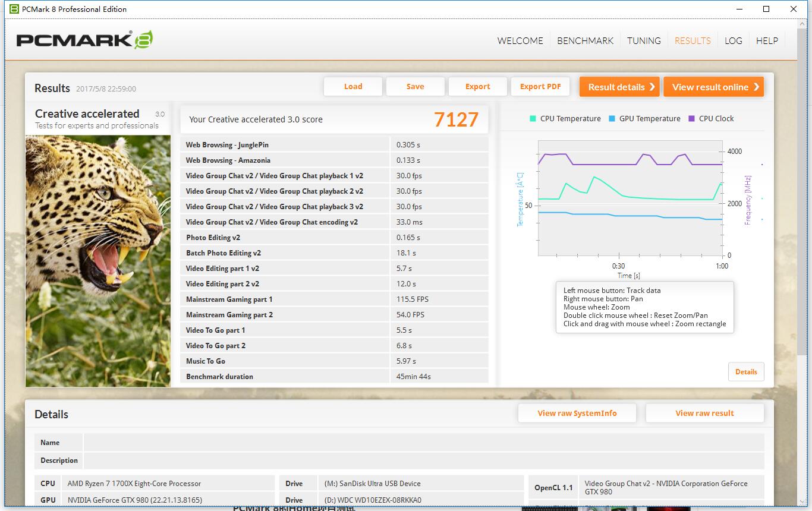812x511 pixels.
Task: Open the Welcome tab
Action: click(x=520, y=40)
